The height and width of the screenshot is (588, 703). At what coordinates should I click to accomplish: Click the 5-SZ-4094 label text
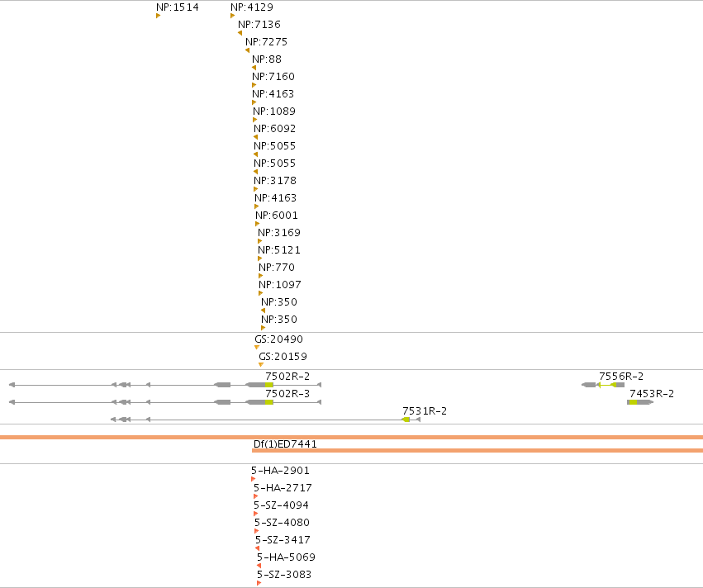tap(281, 505)
